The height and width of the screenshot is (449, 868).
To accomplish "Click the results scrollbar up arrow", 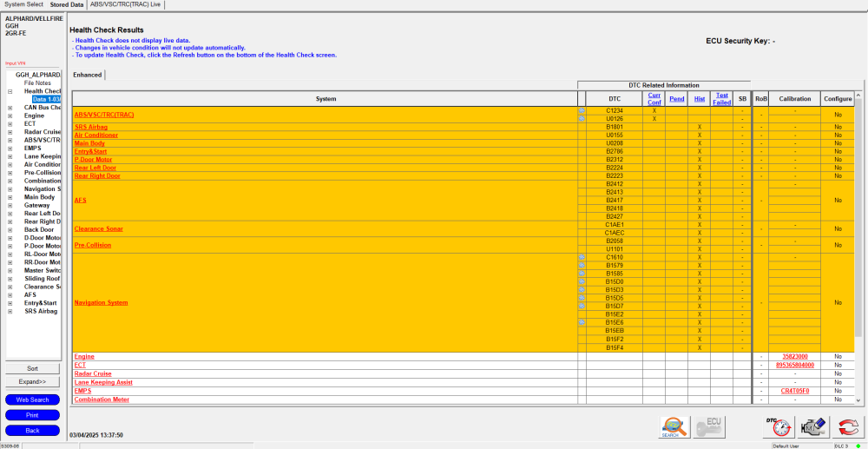I will click(x=858, y=96).
